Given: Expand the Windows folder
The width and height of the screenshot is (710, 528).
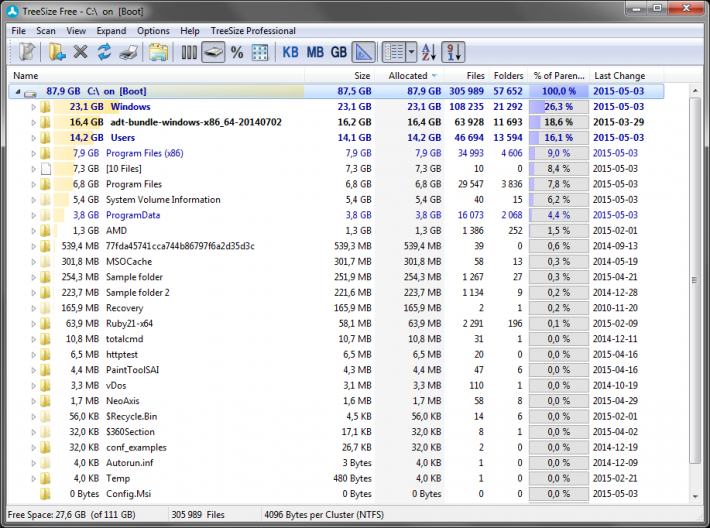Looking at the screenshot, I should [33, 107].
